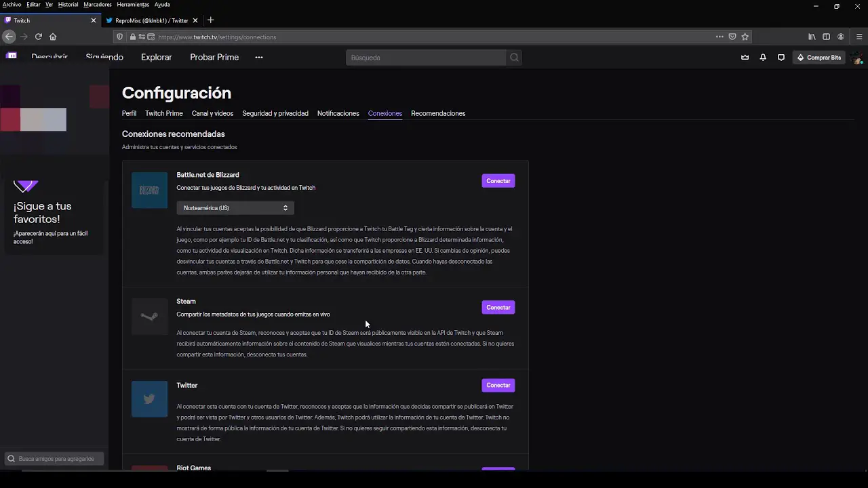The image size is (868, 488).
Task: Click the Riot Games section title
Action: click(x=194, y=468)
